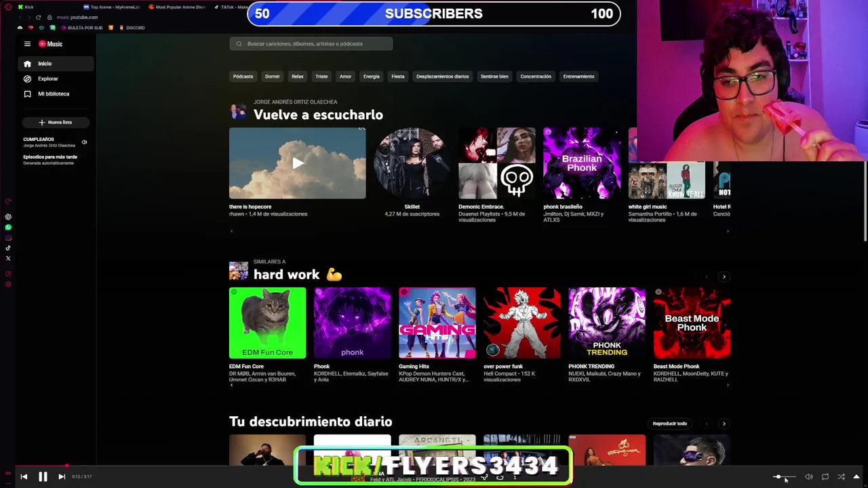
Task: Click next arrow in hard work section
Action: [724, 277]
